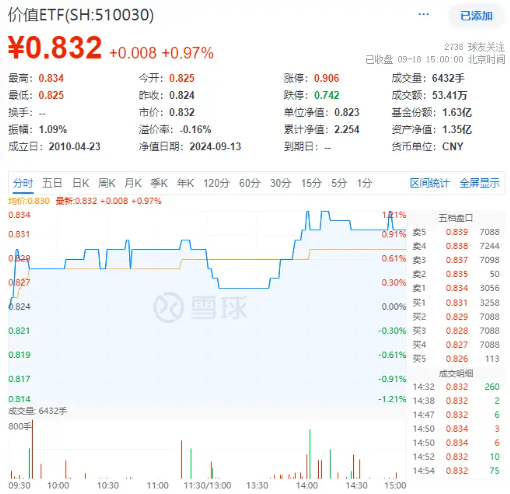Select the 60分 interval tab
Screen dimensions: 510x494
250,183
